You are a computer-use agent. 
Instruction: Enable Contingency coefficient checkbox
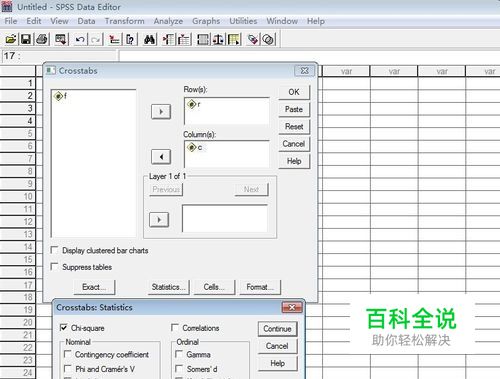[x=67, y=354]
